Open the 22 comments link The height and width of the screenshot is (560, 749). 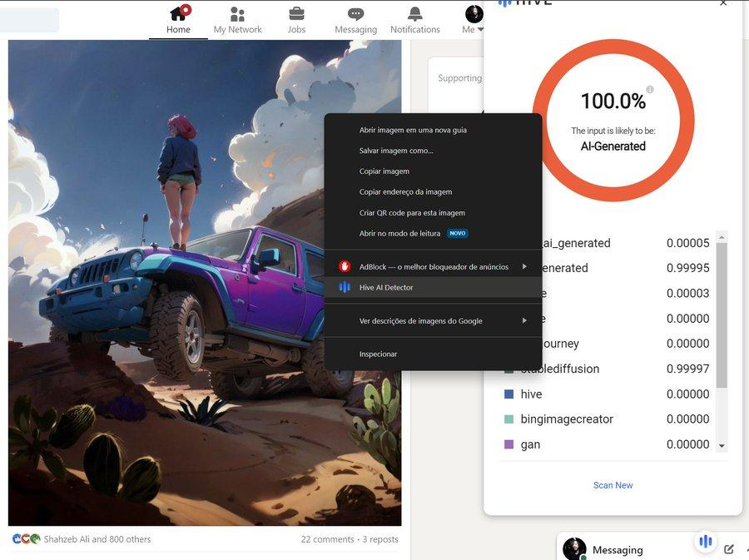(327, 539)
